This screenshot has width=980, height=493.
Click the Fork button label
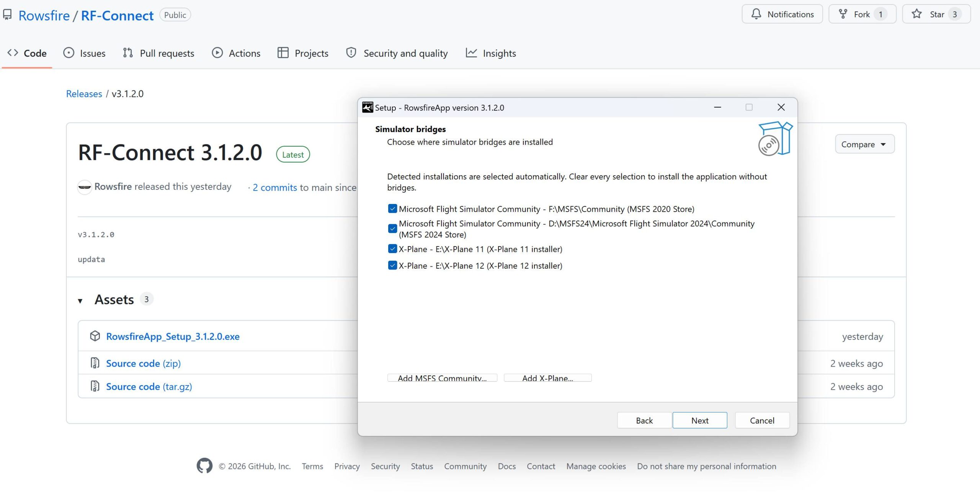coord(862,14)
